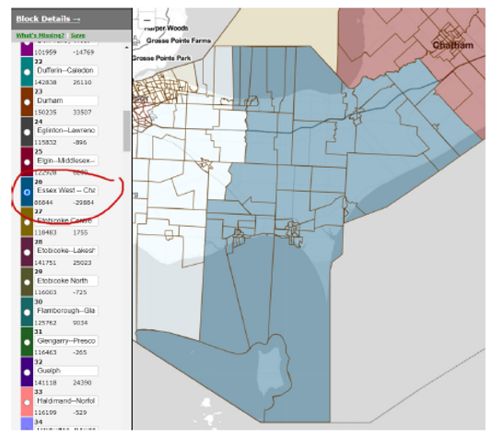Click the Chatham label on the map
Screen dimensions: 504x438
[453, 45]
